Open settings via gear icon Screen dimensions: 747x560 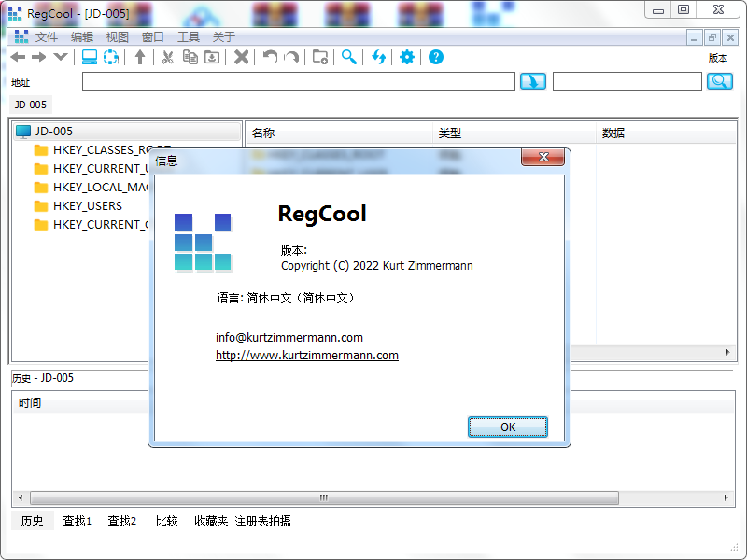[x=407, y=57]
